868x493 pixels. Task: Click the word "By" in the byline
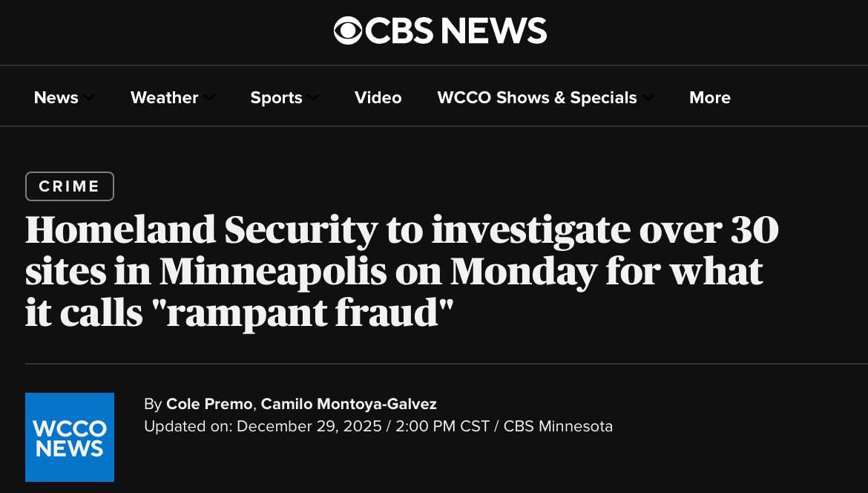[153, 404]
